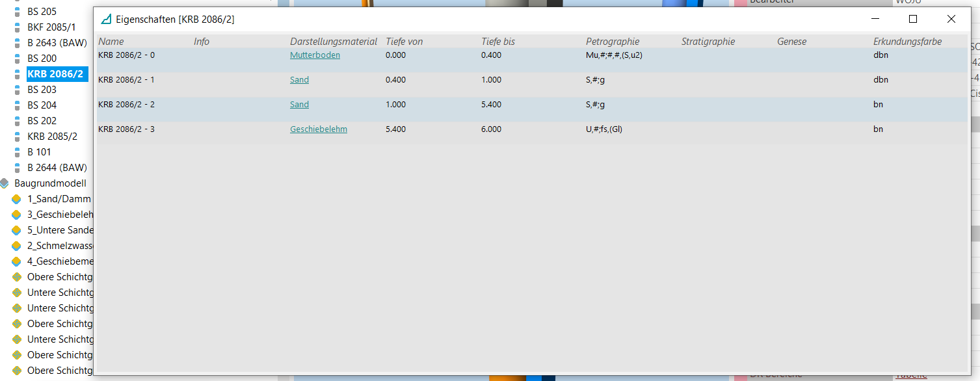Click the Tiefe bis value 6.000
The image size is (980, 381).
491,129
